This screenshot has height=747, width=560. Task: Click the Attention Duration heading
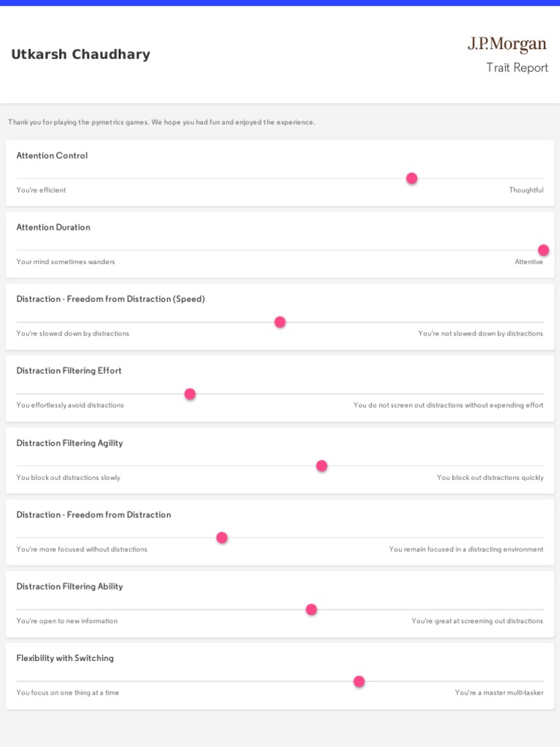point(53,228)
